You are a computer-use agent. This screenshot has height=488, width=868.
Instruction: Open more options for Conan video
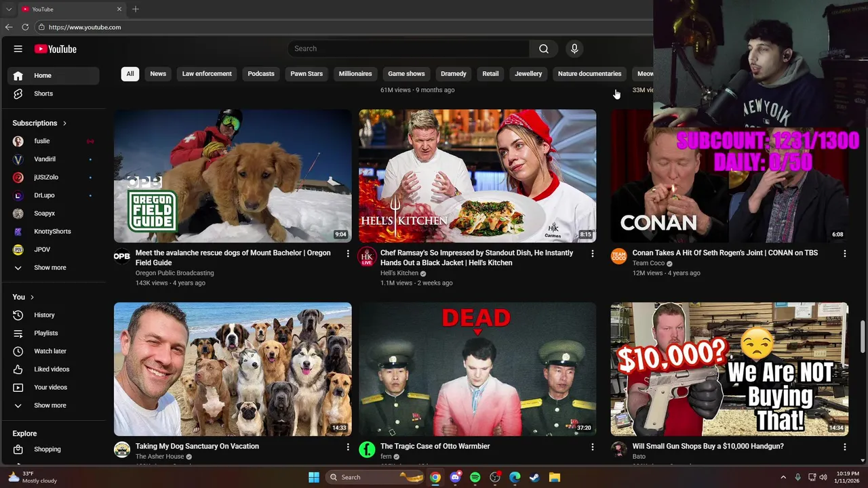click(844, 253)
